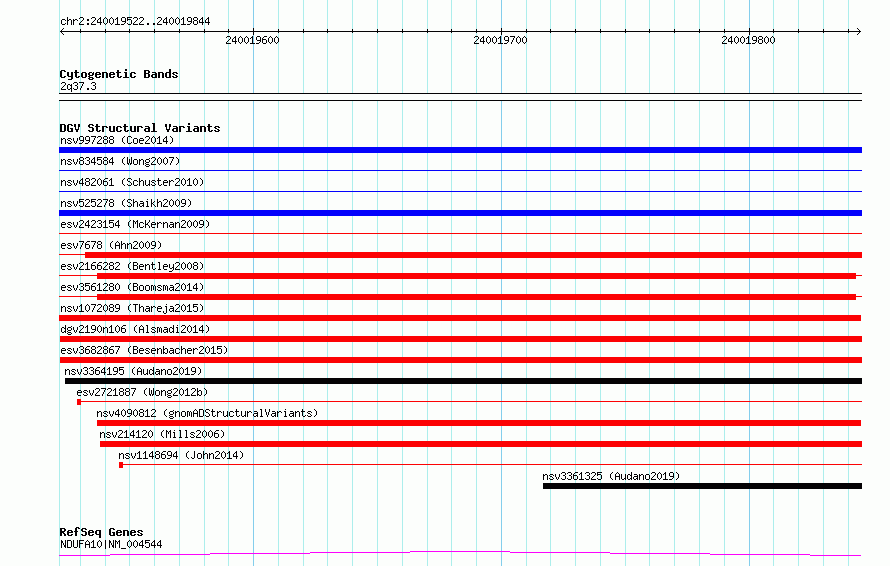The height and width of the screenshot is (566, 890).
Task: Click the red bar under esv3682867 (Besenbacher2015)
Action: click(x=460, y=360)
